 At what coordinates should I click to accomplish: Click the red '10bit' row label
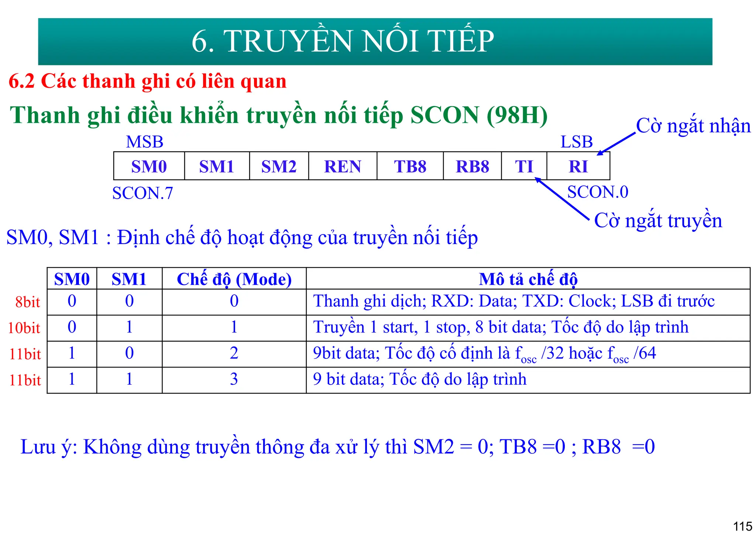(24, 328)
